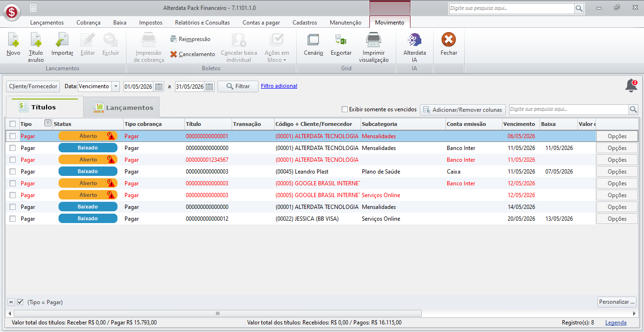Image resolution: width=644 pixels, height=332 pixels.
Task: Open the Título avulso tool
Action: click(x=36, y=40)
